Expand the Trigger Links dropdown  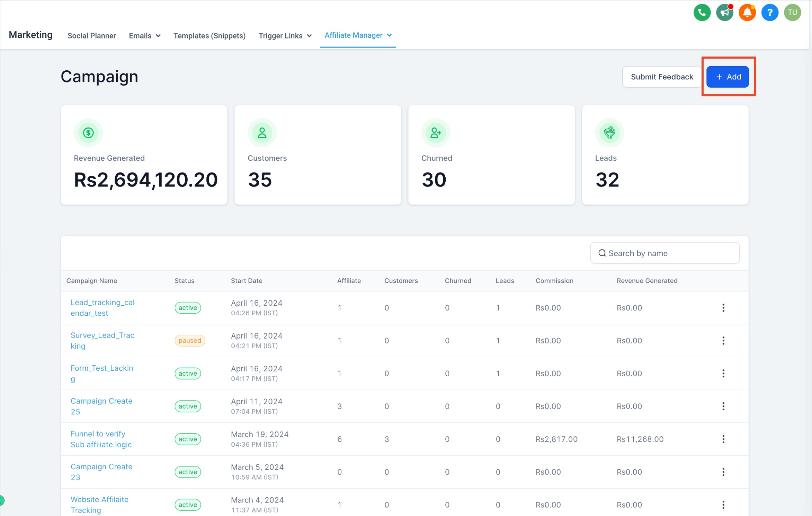(285, 36)
